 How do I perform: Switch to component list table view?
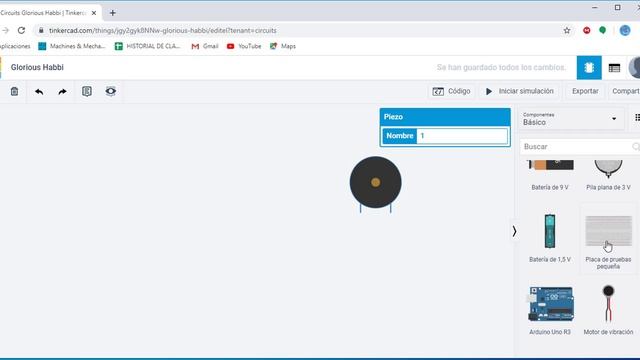614,68
